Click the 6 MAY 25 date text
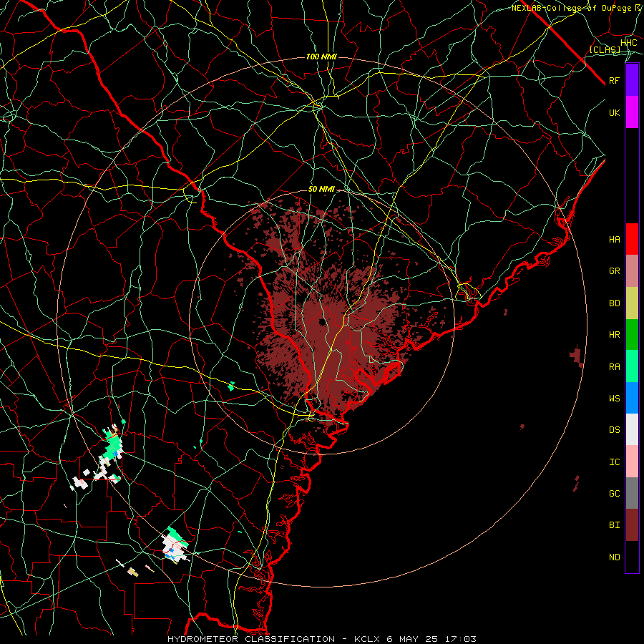The image size is (644, 644). 413,639
